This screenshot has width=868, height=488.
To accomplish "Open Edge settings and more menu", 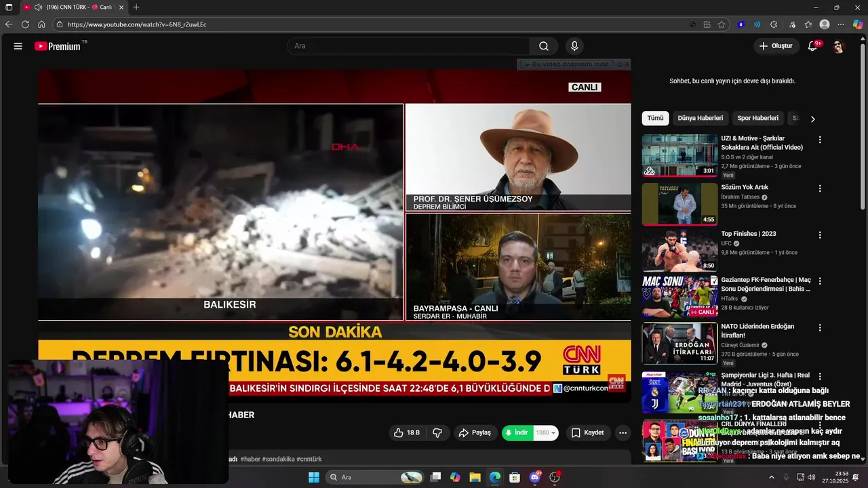I will (841, 24).
